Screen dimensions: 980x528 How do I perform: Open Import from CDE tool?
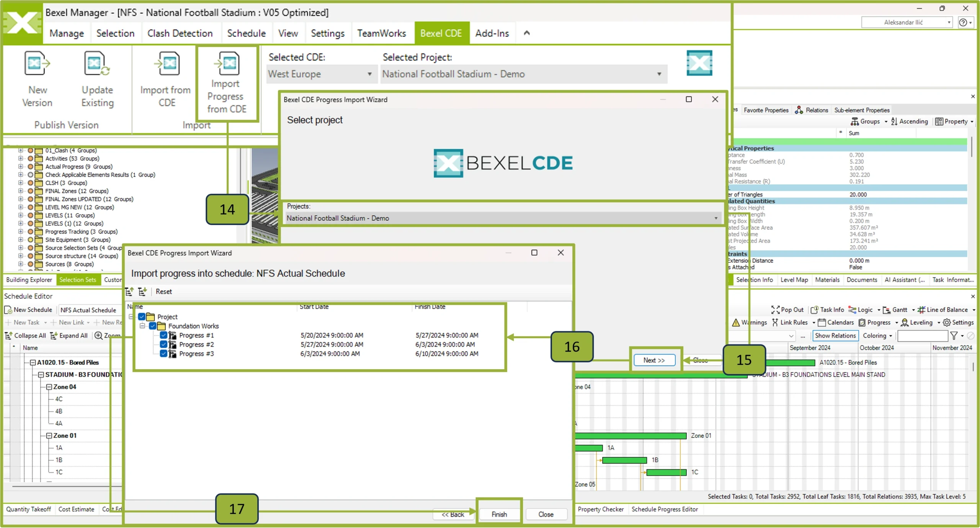(166, 64)
